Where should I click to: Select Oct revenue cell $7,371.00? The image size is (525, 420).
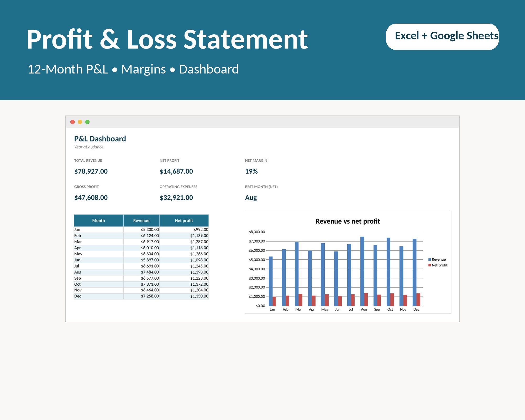(x=141, y=284)
